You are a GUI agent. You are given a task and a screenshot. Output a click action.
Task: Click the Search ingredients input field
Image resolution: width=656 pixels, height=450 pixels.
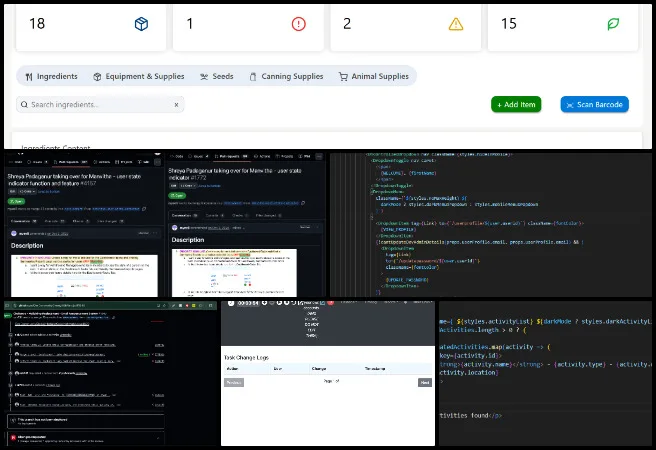tap(100, 105)
